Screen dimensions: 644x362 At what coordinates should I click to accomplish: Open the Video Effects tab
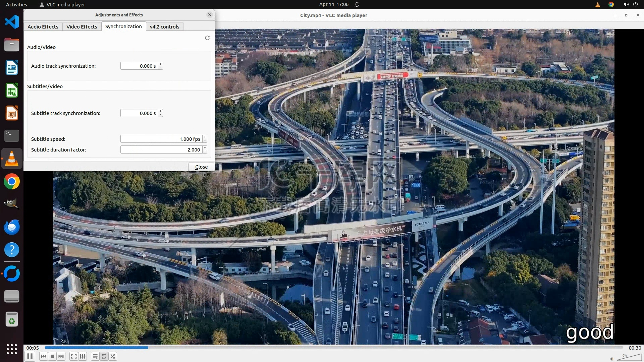coord(82,26)
